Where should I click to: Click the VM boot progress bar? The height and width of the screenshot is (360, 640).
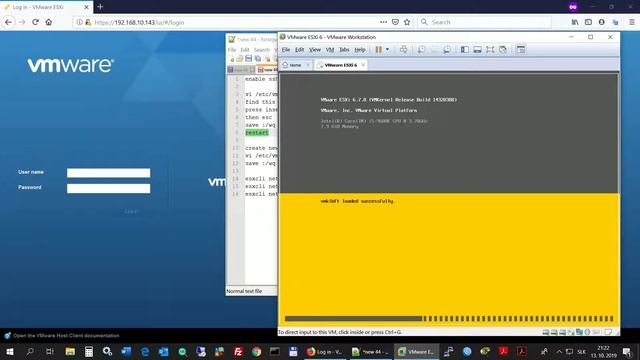click(449, 319)
